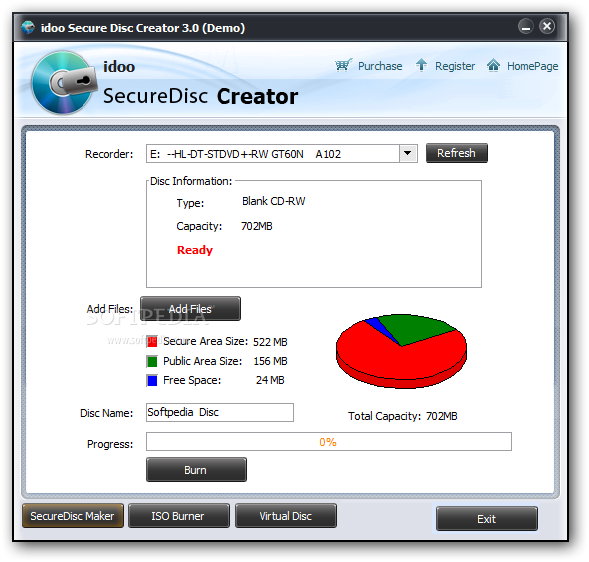Click the title bar app icon
The width and height of the screenshot is (589, 562).
click(28, 27)
